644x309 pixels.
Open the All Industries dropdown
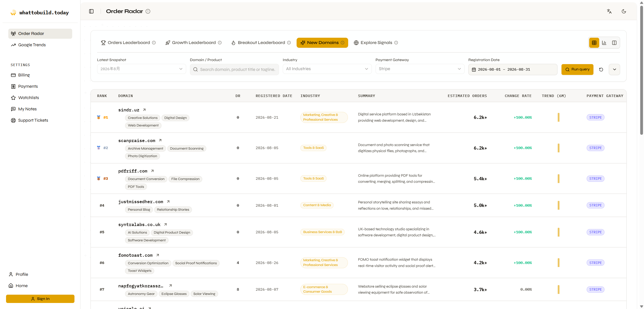click(327, 69)
